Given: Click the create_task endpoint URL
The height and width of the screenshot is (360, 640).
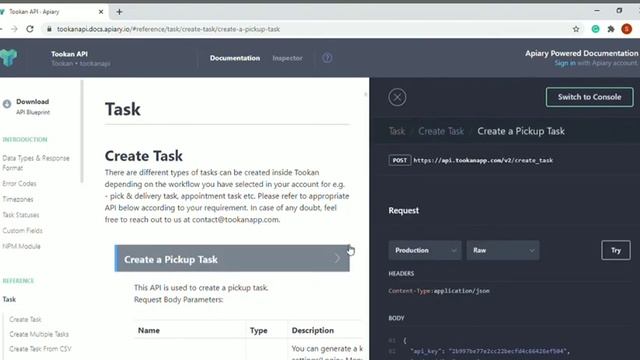Looking at the screenshot, I should pyautogui.click(x=483, y=160).
